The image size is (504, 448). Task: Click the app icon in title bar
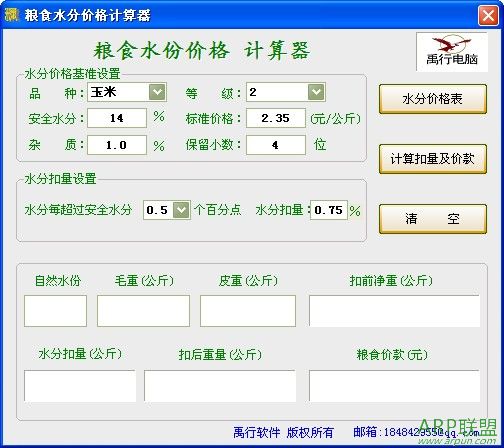tap(12, 15)
